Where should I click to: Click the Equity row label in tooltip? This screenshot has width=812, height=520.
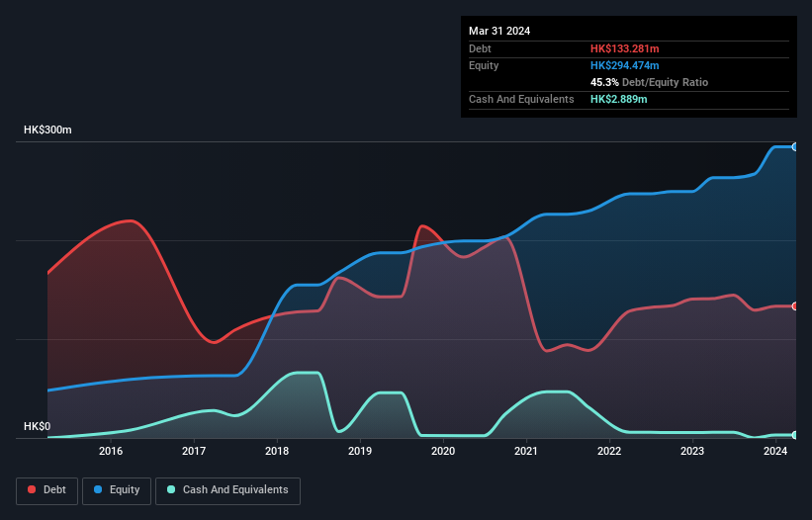[x=484, y=65]
